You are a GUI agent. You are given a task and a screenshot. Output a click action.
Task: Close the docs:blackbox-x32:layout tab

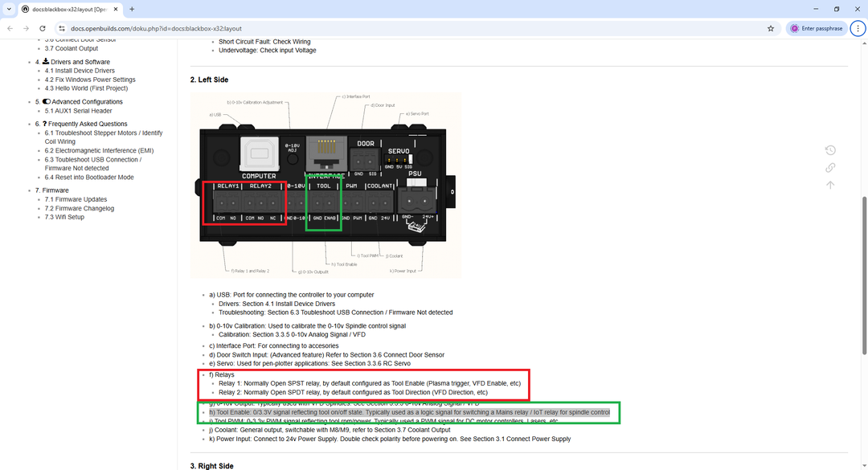[x=115, y=9]
